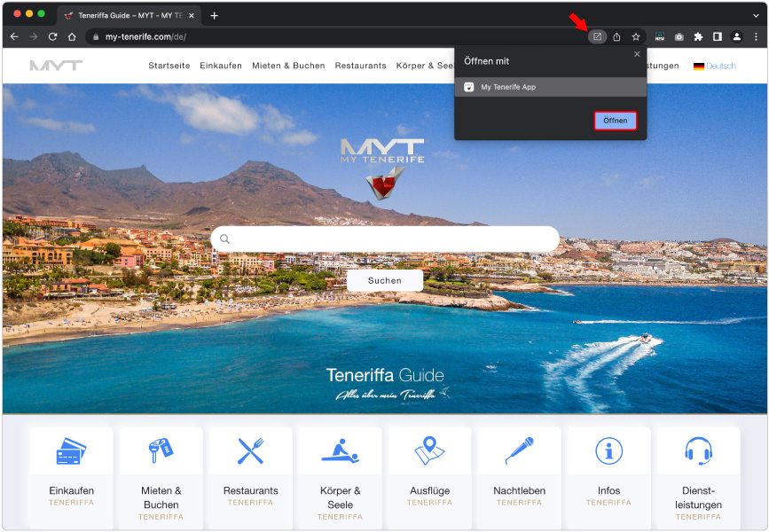Viewport: 769px width, 532px height.
Task: Open the browser profile account menu
Action: (736, 37)
